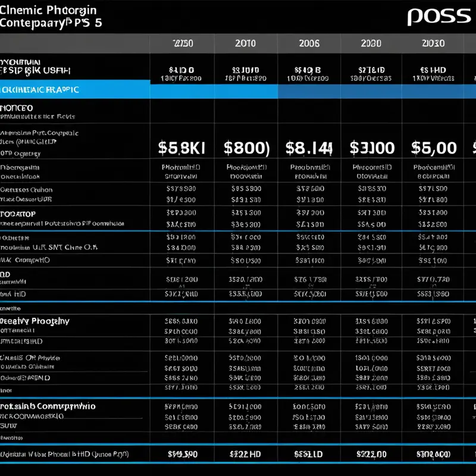
Task: Click the "2010" column header
Action: (245, 43)
